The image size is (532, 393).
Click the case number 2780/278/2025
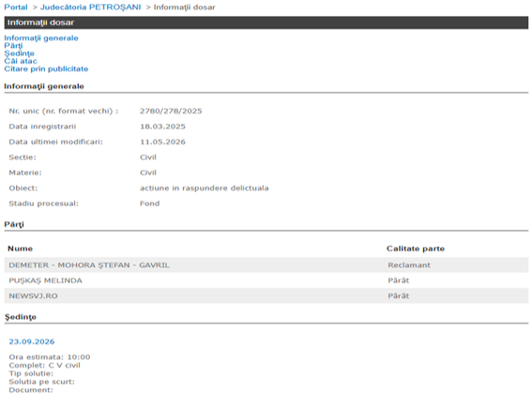[x=171, y=112]
